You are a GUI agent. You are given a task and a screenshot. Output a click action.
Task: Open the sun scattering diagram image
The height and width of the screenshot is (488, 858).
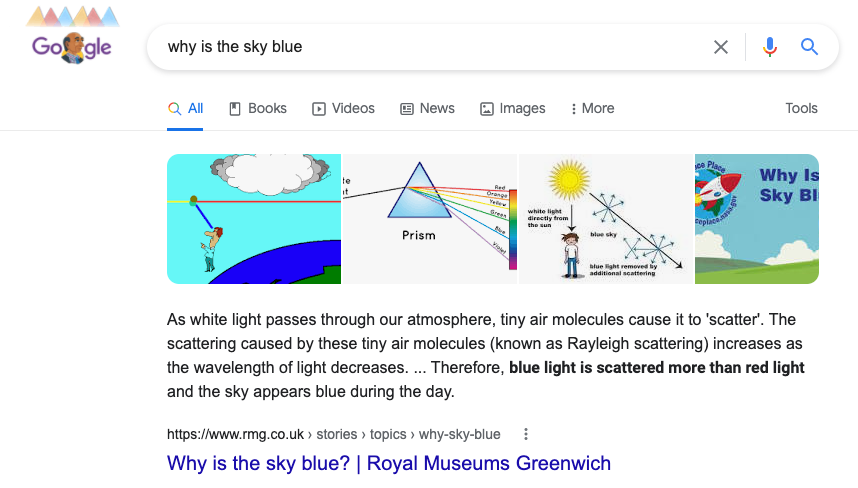(605, 218)
